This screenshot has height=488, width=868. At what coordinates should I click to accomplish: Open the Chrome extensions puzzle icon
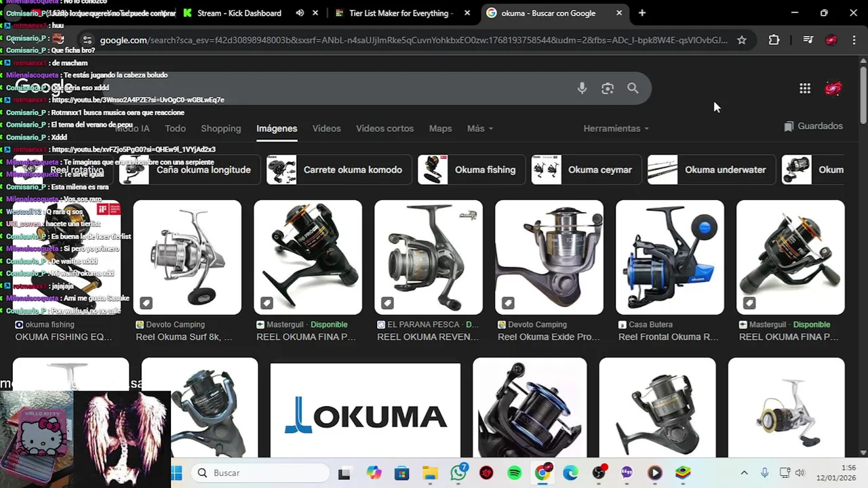click(774, 40)
